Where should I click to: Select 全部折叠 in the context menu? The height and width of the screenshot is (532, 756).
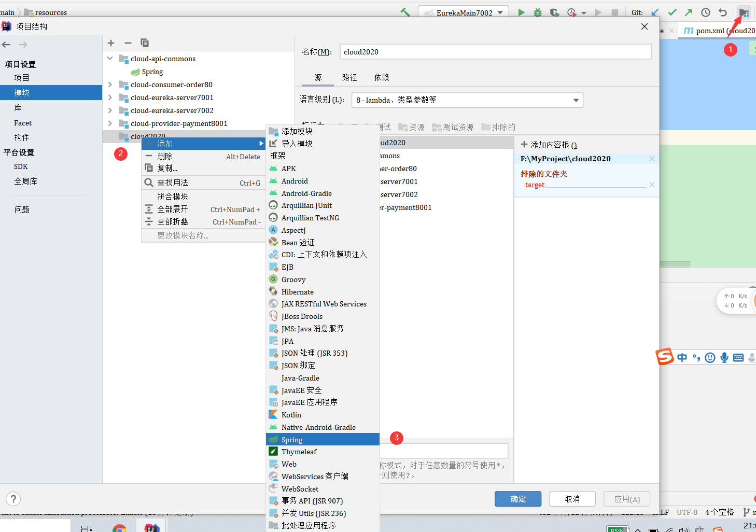[x=203, y=221]
